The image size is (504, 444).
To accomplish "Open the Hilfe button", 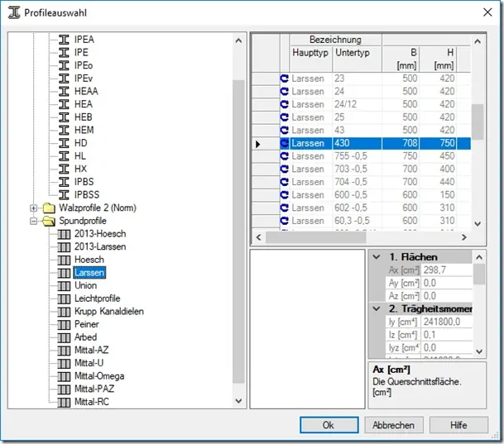I will (x=458, y=425).
